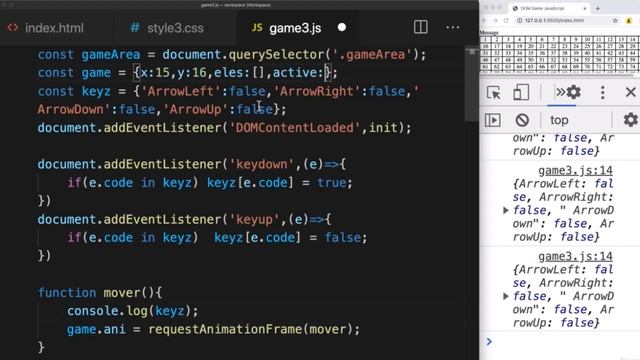Clear the console with the ban icon
Image resolution: width=640 pixels, height=360 pixels.
coord(522,120)
